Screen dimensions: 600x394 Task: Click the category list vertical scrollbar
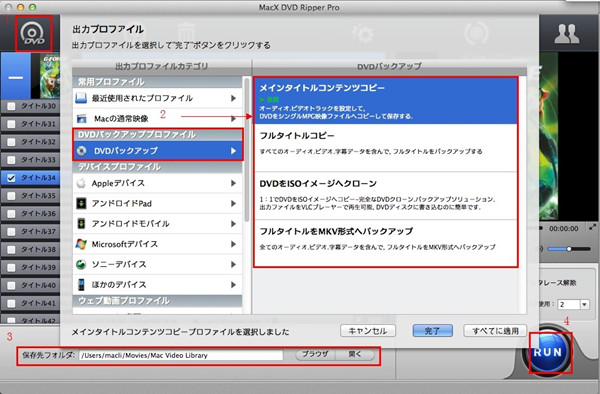click(x=247, y=149)
